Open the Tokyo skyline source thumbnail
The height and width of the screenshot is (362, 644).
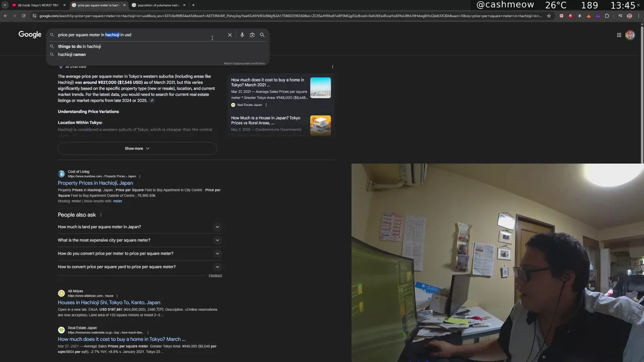coord(320,88)
